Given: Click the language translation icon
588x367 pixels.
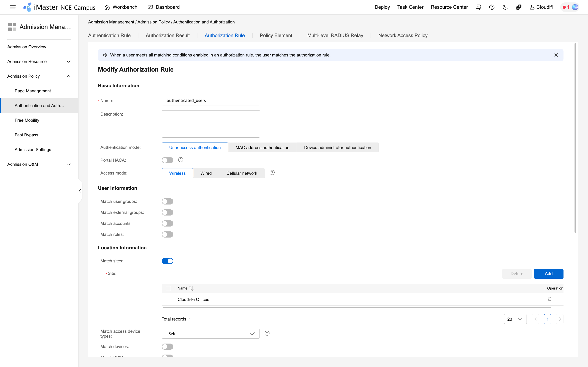Looking at the screenshot, I should [x=519, y=7].
